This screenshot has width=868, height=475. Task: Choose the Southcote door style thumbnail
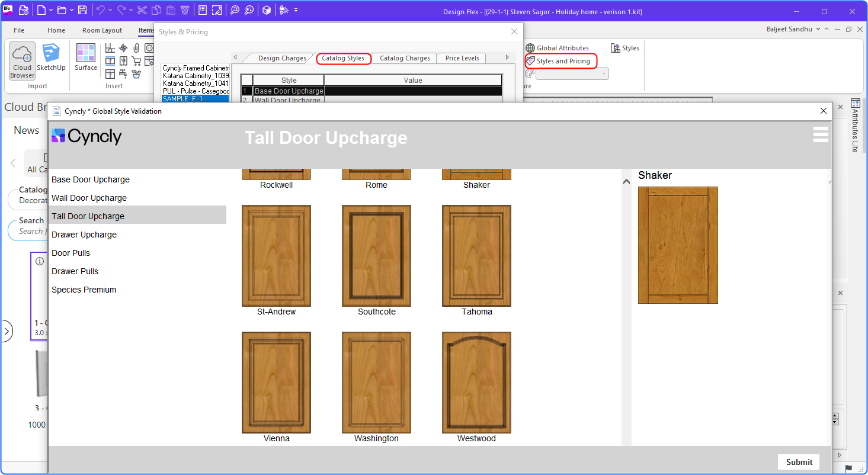pos(376,256)
